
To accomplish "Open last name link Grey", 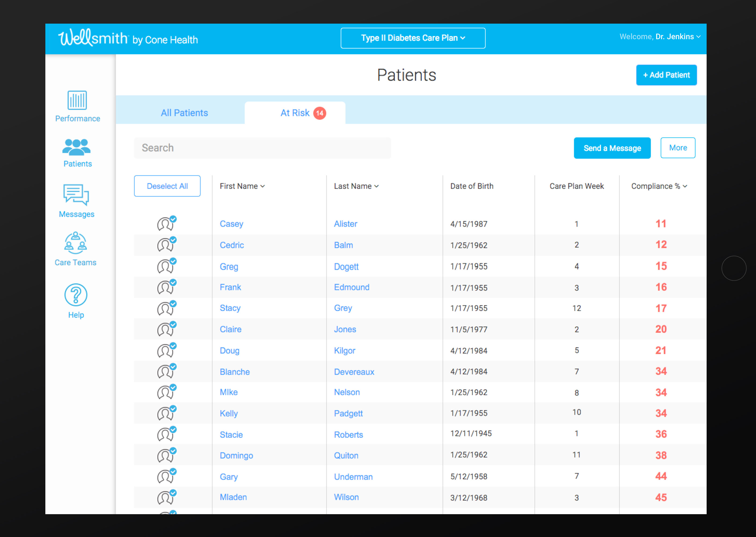I will pyautogui.click(x=343, y=308).
